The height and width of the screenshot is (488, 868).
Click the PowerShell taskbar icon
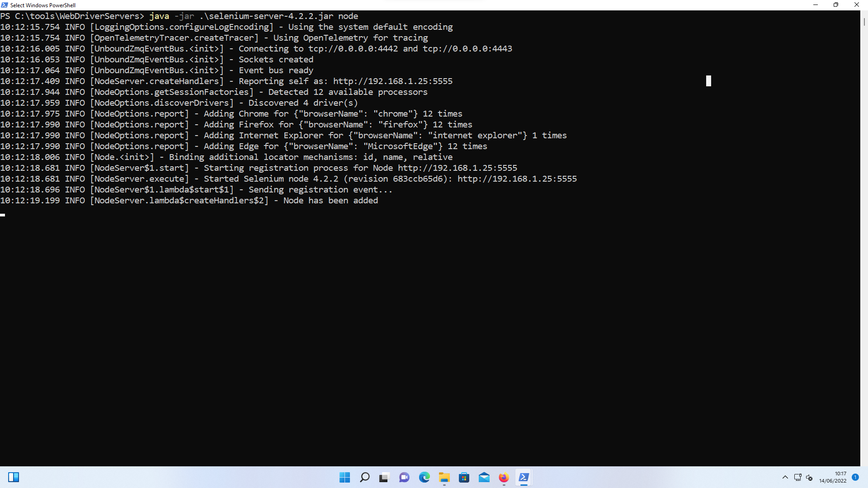[524, 477]
